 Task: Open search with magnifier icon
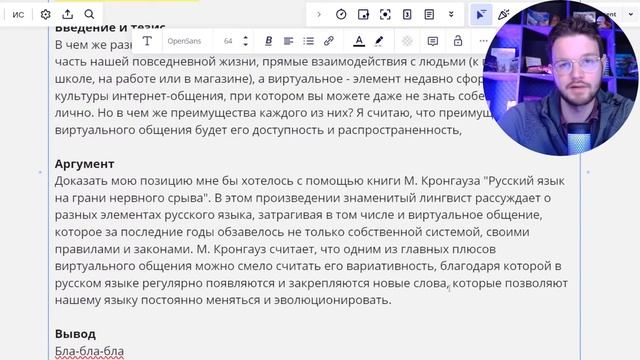(x=89, y=15)
